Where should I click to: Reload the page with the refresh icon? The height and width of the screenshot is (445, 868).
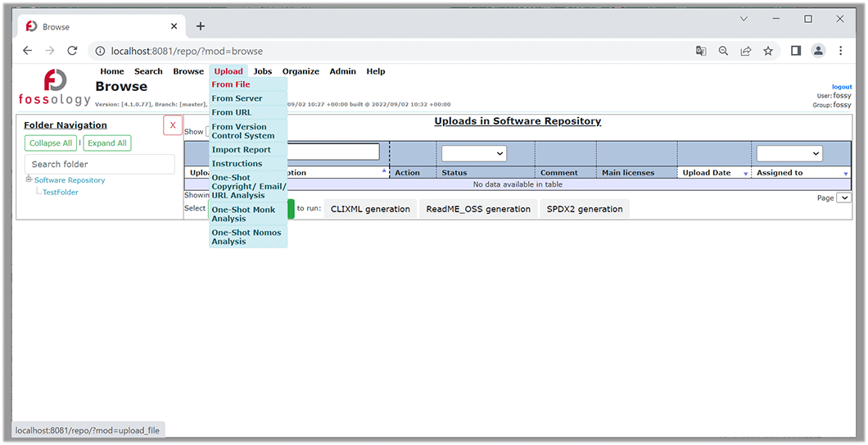[72, 51]
